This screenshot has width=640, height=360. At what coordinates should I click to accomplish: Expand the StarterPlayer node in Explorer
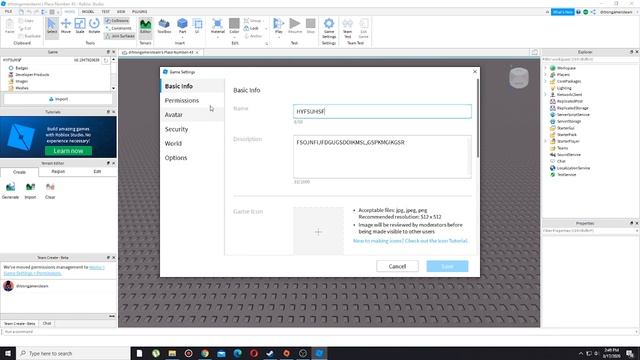point(545,141)
